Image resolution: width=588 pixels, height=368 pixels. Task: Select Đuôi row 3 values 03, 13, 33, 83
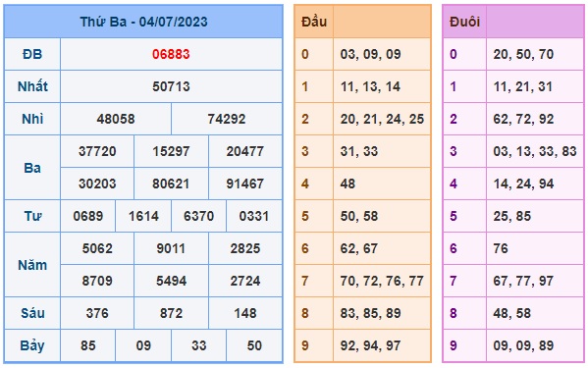point(535,151)
